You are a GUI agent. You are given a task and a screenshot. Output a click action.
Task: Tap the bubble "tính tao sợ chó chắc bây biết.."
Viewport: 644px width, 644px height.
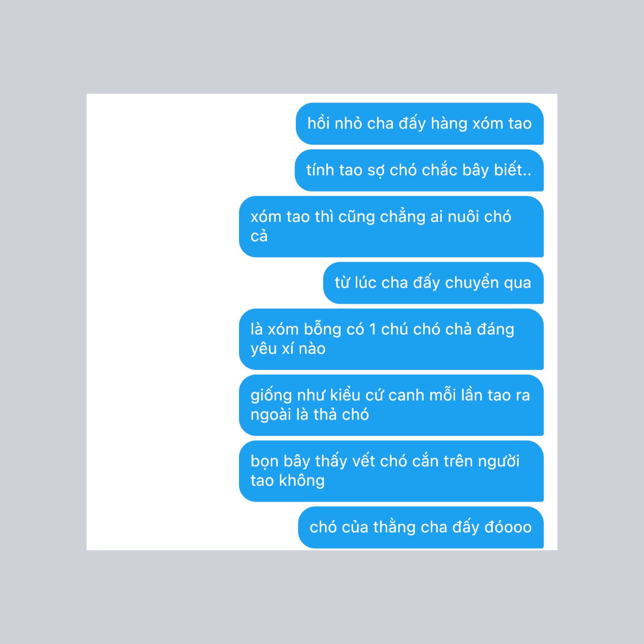(419, 170)
